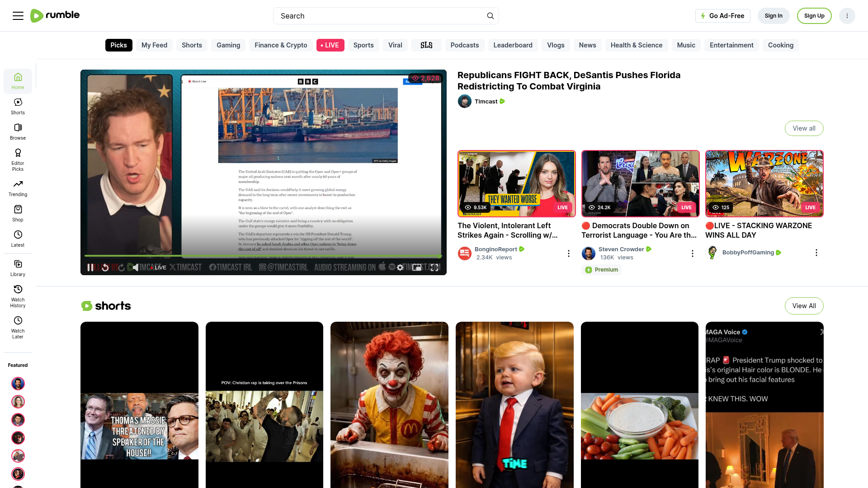
Task: Click the BonginoReport channel avatar
Action: (x=465, y=253)
